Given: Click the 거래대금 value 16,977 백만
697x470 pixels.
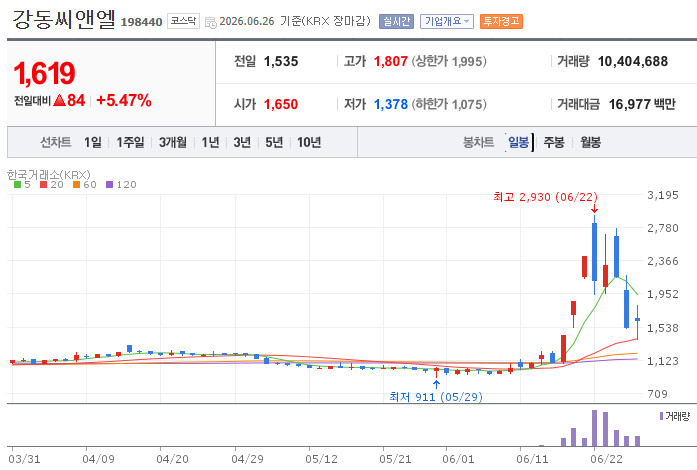Looking at the screenshot, I should tap(642, 104).
